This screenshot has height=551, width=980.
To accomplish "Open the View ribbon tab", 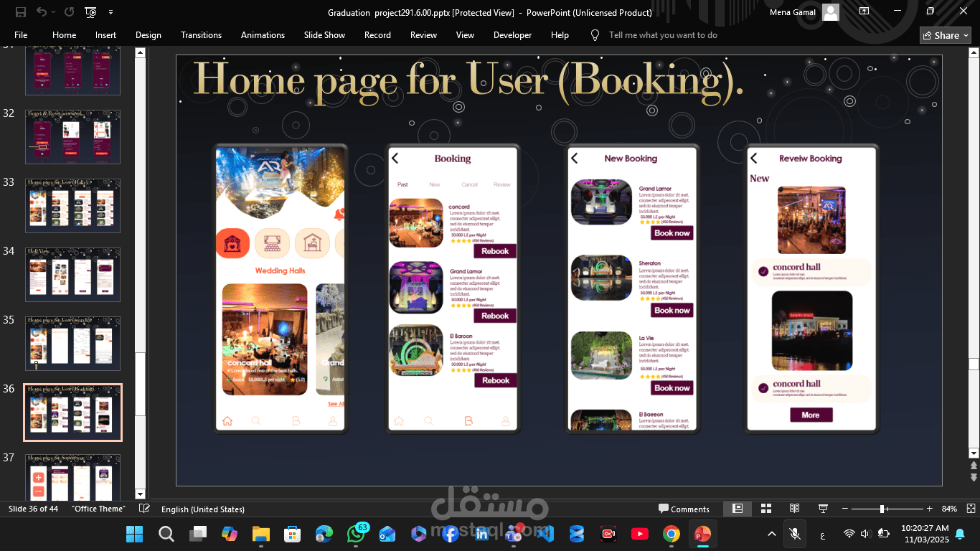I will point(465,34).
